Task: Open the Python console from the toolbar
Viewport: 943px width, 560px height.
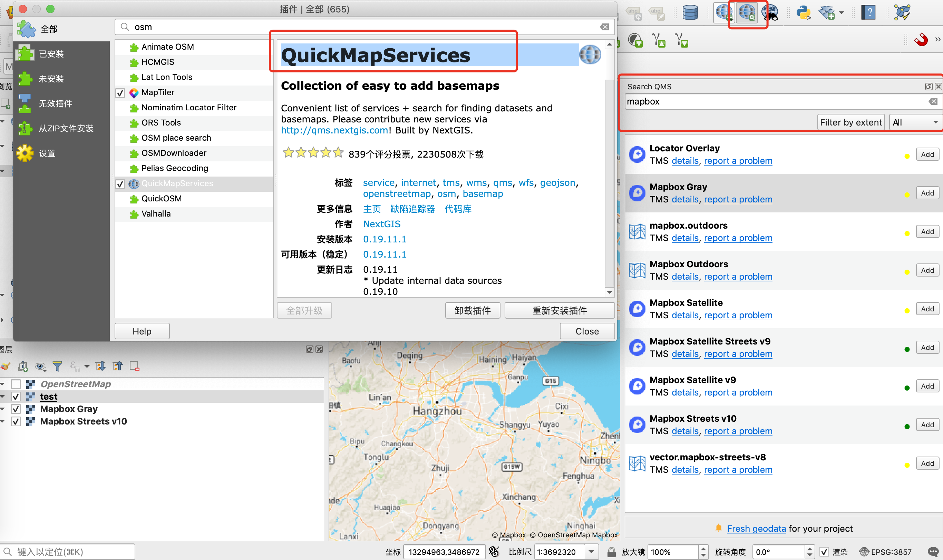Action: click(x=803, y=12)
